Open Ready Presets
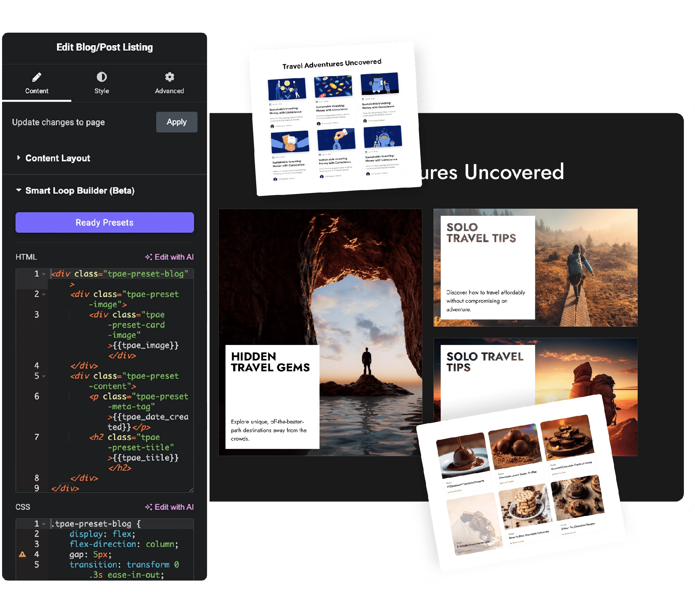The image size is (695, 616). click(x=105, y=223)
